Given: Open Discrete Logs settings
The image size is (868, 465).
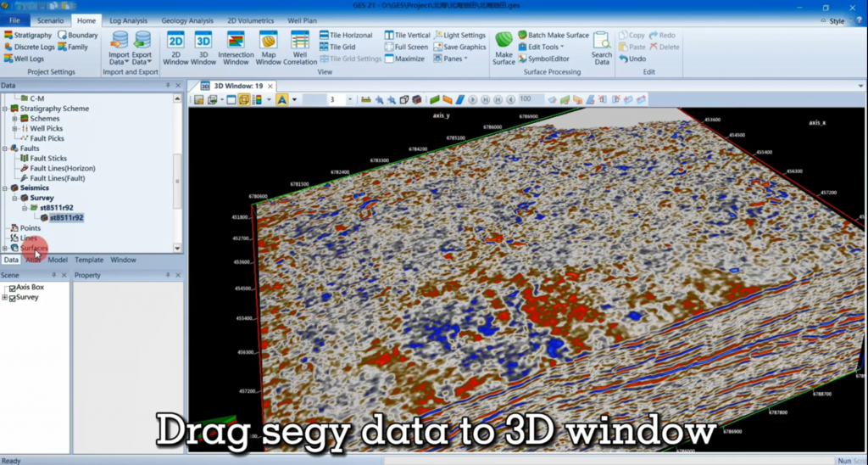Looking at the screenshot, I should coord(30,48).
